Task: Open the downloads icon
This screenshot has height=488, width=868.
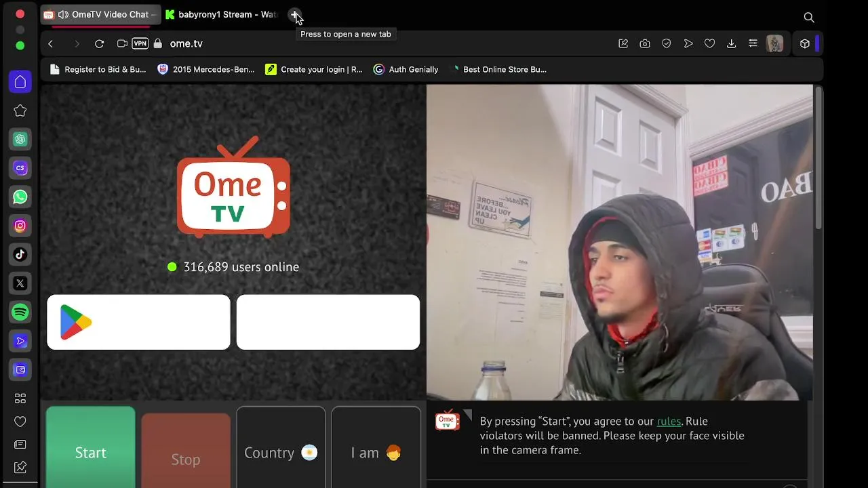Action: [x=731, y=43]
